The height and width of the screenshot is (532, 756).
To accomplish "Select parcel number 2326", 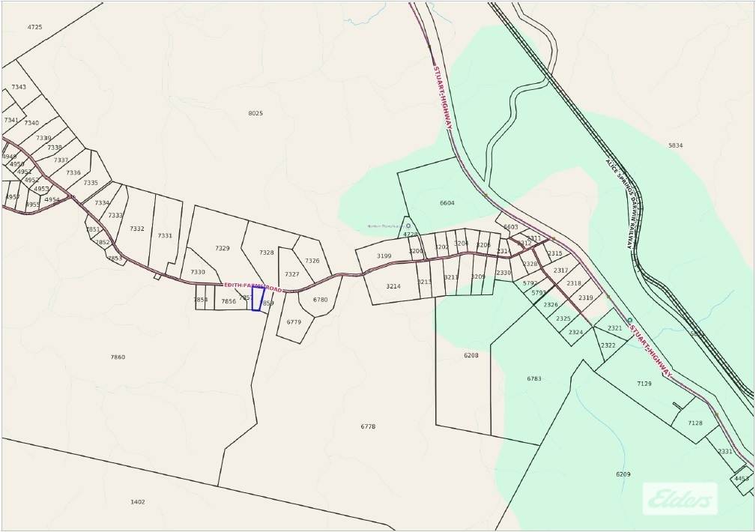I will (551, 304).
